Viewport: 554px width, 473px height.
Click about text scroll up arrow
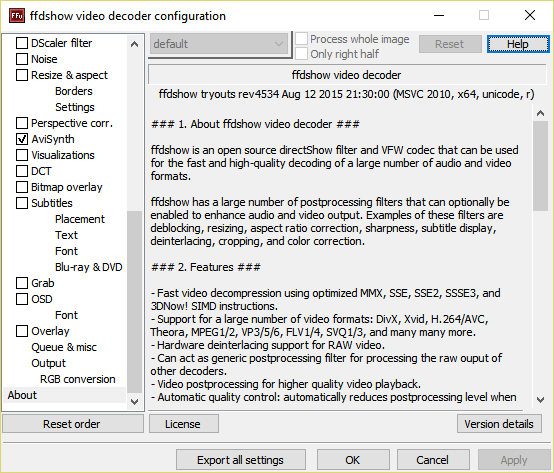click(540, 113)
